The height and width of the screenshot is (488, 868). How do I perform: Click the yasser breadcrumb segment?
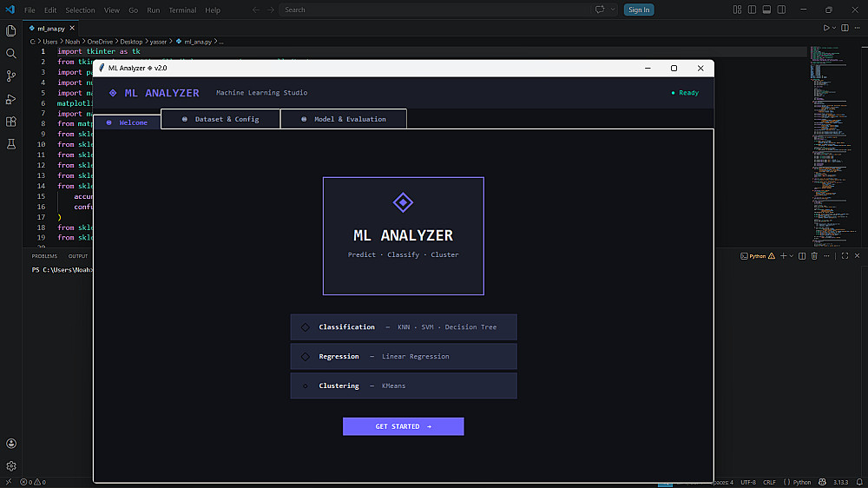tap(158, 42)
